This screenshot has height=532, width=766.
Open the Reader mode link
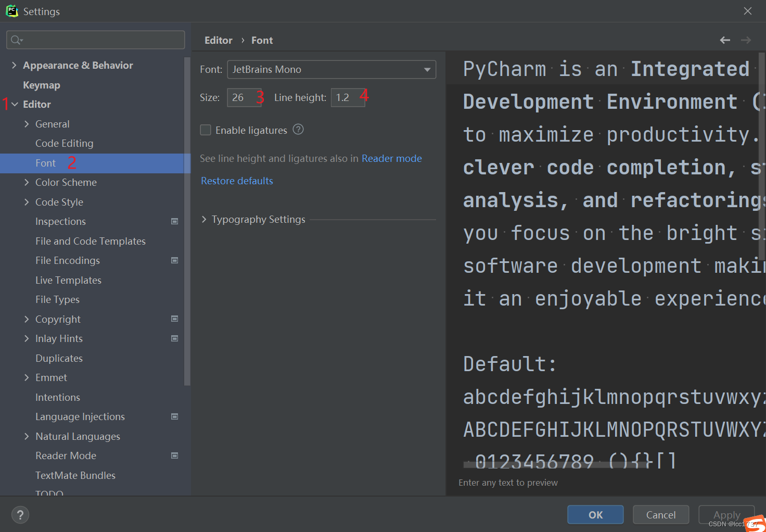392,158
